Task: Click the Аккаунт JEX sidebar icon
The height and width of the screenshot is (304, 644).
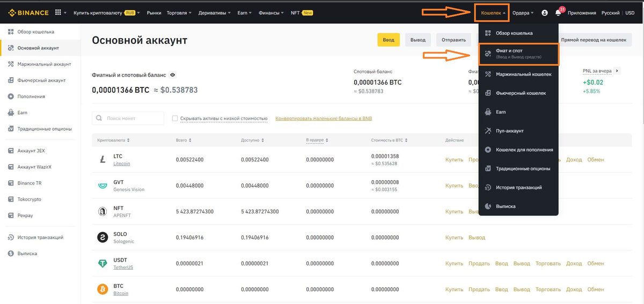Action: pos(11,151)
